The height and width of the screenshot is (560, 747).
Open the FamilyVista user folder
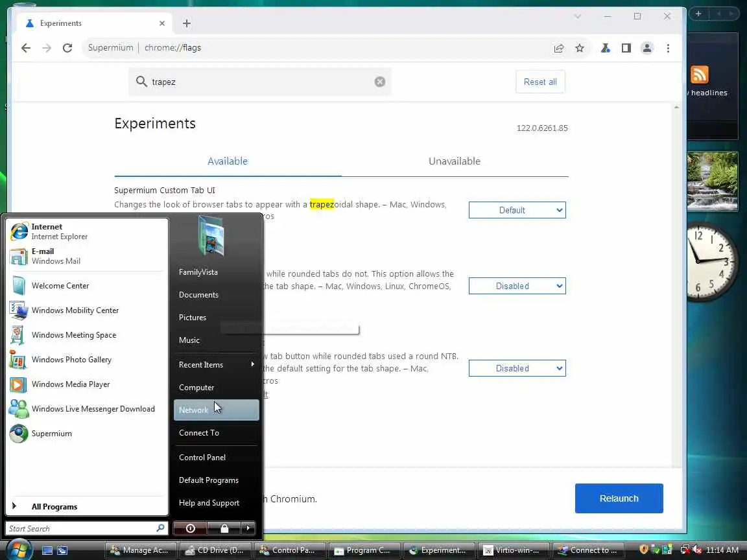217,272
